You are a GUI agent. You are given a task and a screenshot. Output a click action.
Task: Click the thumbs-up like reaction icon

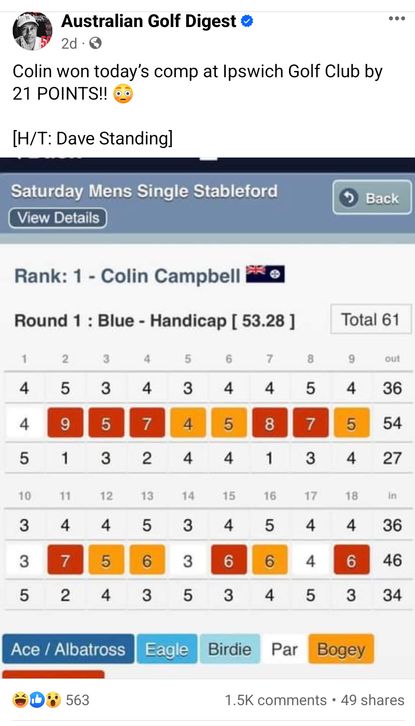(37, 700)
